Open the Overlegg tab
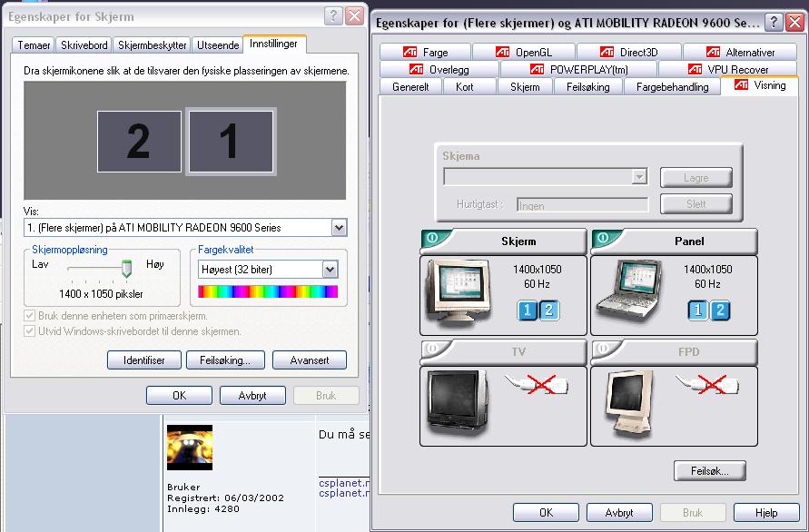The image size is (809, 532). click(x=439, y=69)
